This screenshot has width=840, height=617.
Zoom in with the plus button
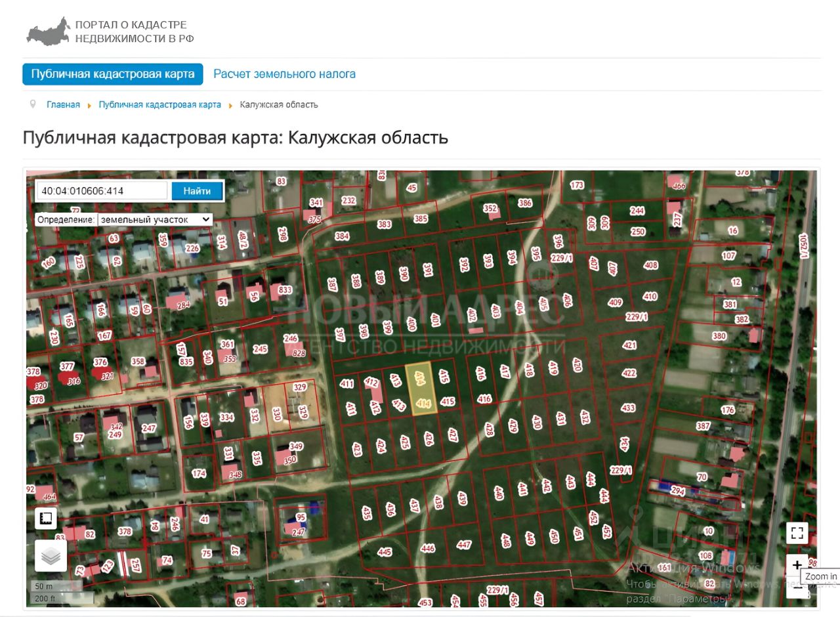click(797, 565)
